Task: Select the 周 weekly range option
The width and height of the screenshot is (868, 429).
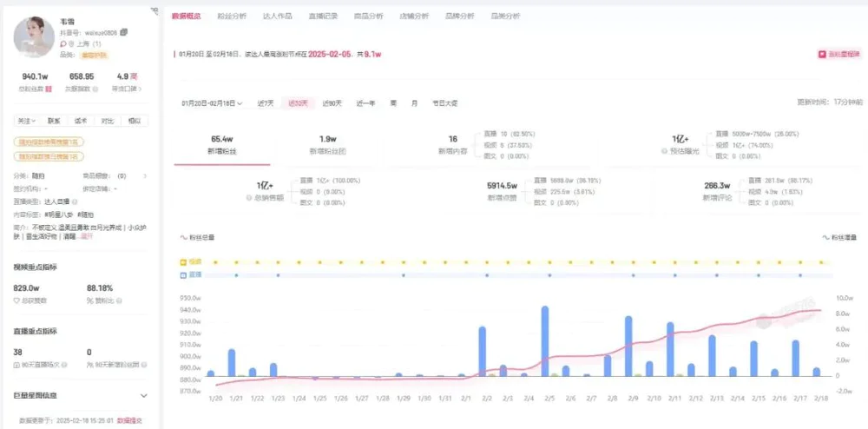Action: [x=393, y=103]
